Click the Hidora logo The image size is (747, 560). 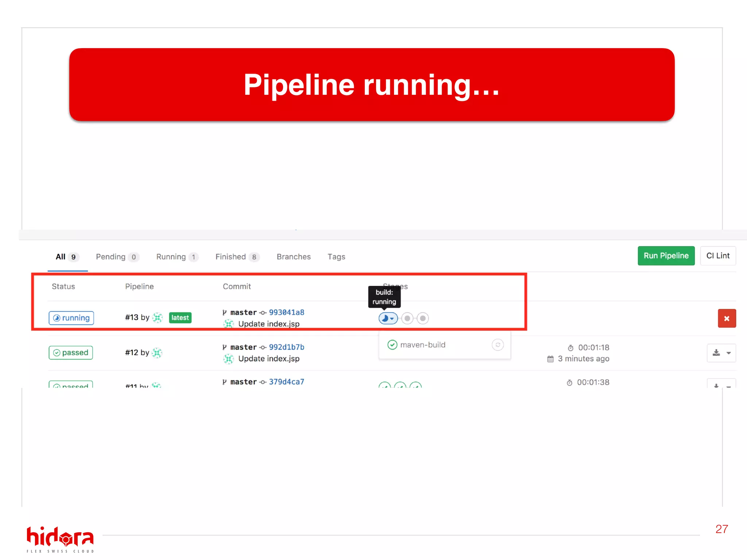[60, 540]
